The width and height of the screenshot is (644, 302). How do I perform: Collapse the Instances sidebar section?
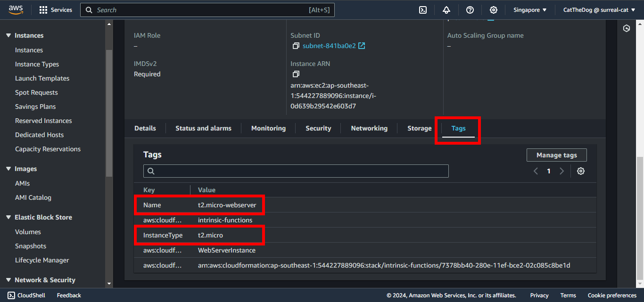8,36
